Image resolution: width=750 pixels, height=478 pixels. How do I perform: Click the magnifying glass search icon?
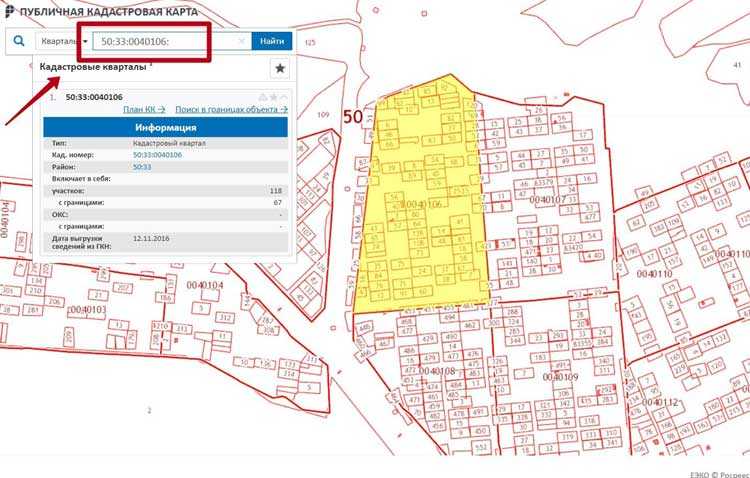point(17,41)
